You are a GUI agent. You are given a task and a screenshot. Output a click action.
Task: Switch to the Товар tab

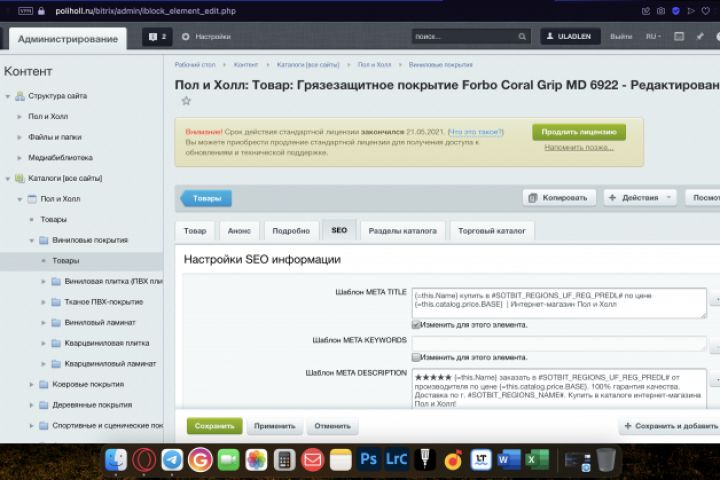pyautogui.click(x=195, y=231)
